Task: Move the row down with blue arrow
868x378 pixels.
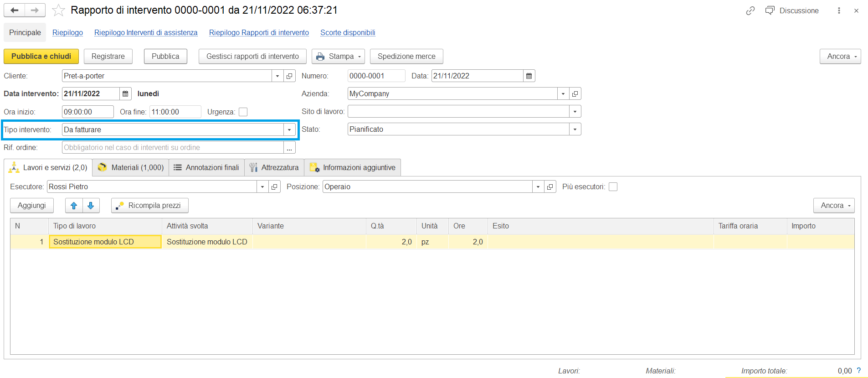Action: tap(91, 206)
